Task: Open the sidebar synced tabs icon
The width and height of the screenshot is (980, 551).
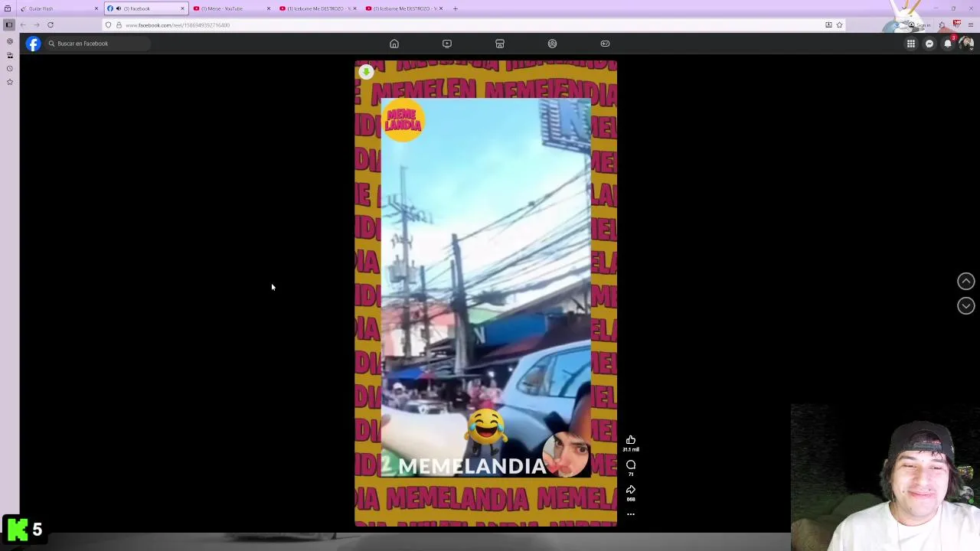Action: tap(10, 54)
